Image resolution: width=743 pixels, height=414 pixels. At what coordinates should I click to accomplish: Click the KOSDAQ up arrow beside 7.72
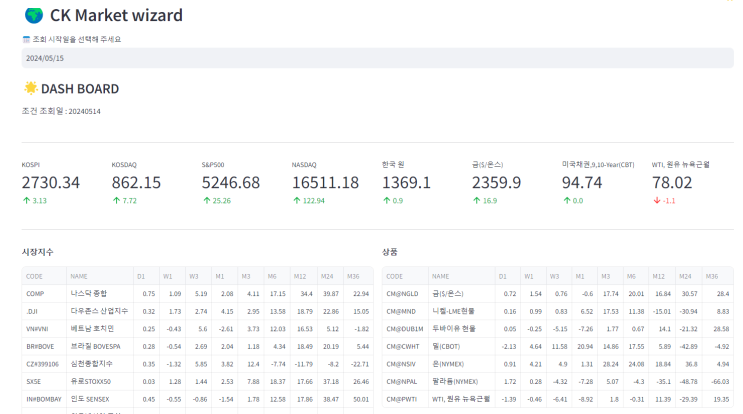[x=117, y=200]
